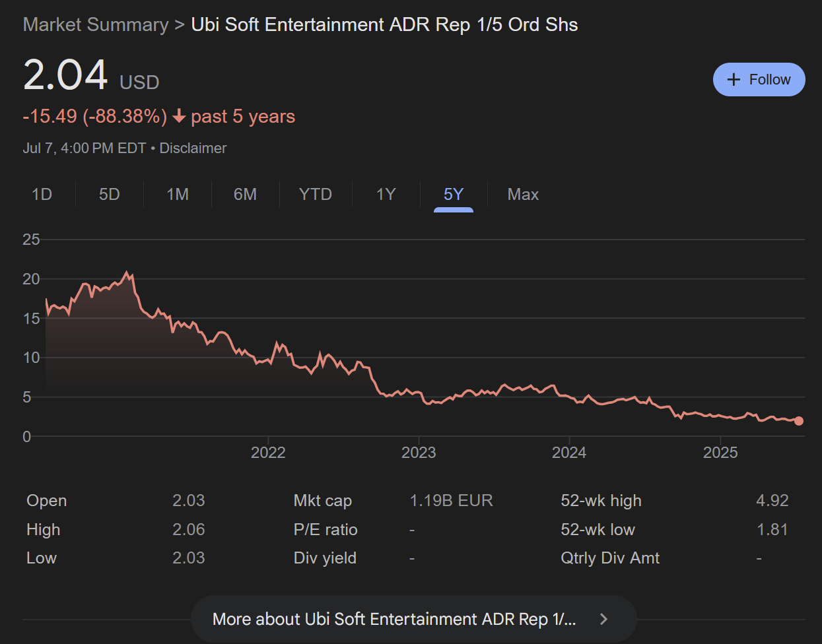Click the 1.19B EUR value
The height and width of the screenshot is (644, 822).
452,501
